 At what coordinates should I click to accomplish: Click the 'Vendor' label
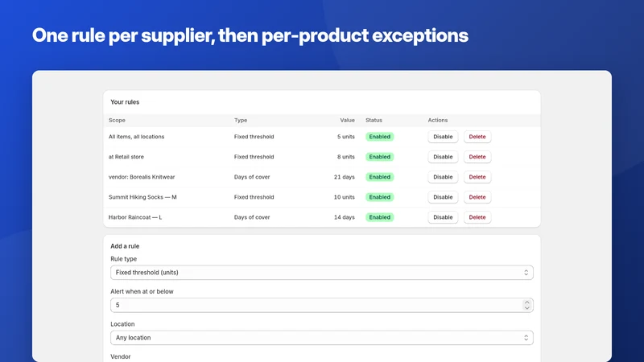120,356
